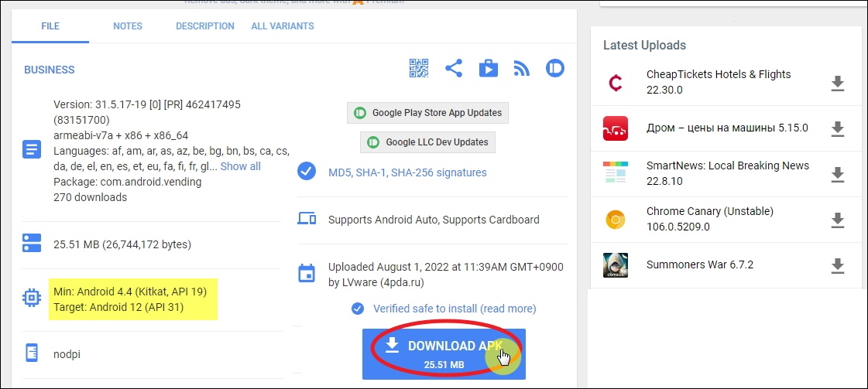
Task: Open Summoners War 6.7.2 entry
Action: pos(700,264)
